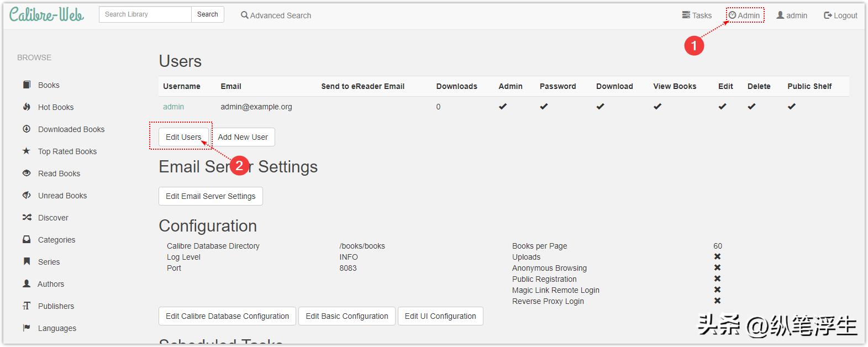Open Hot Books flame icon
This screenshot has height=347, width=868.
(x=27, y=107)
